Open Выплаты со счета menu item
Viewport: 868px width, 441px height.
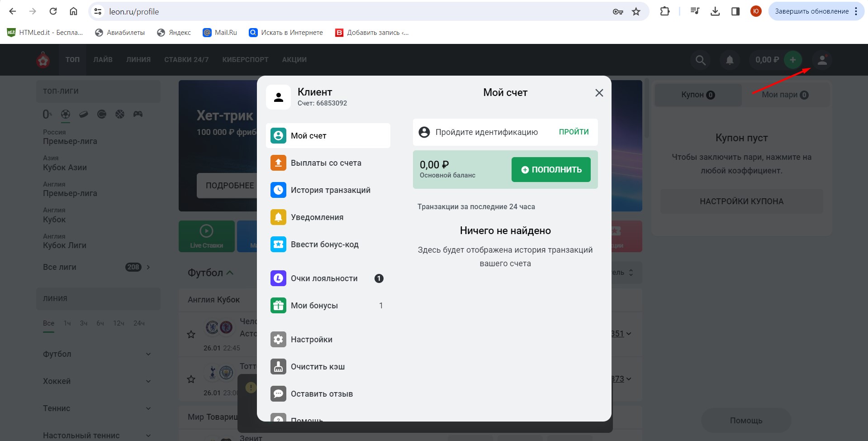(x=326, y=163)
